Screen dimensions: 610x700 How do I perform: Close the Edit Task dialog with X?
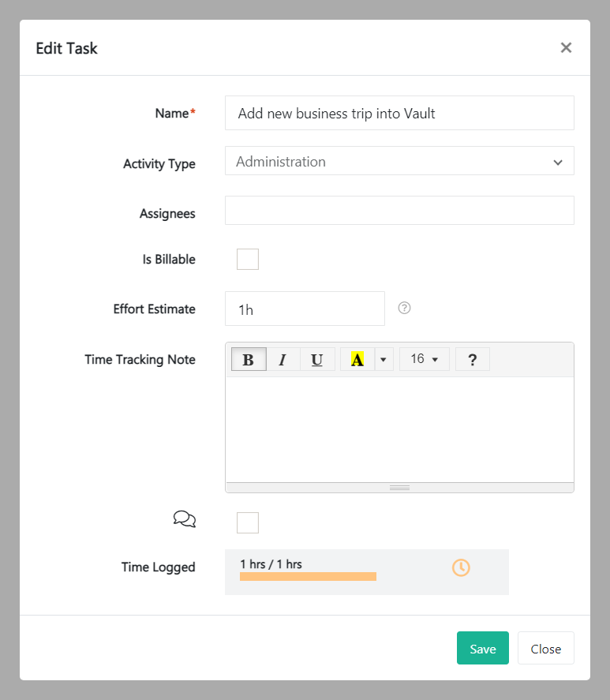click(566, 48)
